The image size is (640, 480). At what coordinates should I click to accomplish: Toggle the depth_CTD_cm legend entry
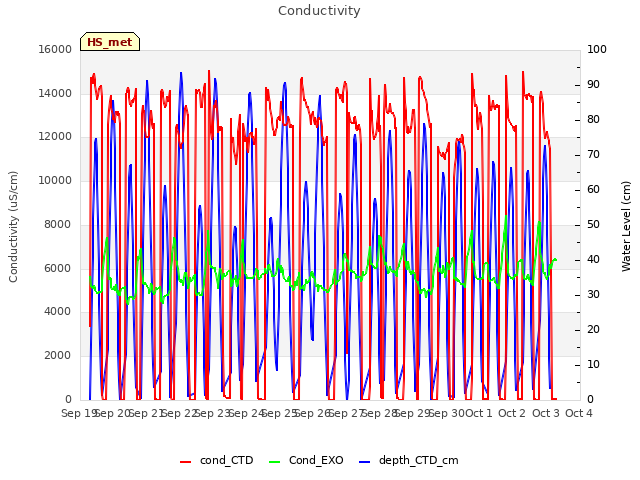point(409,460)
